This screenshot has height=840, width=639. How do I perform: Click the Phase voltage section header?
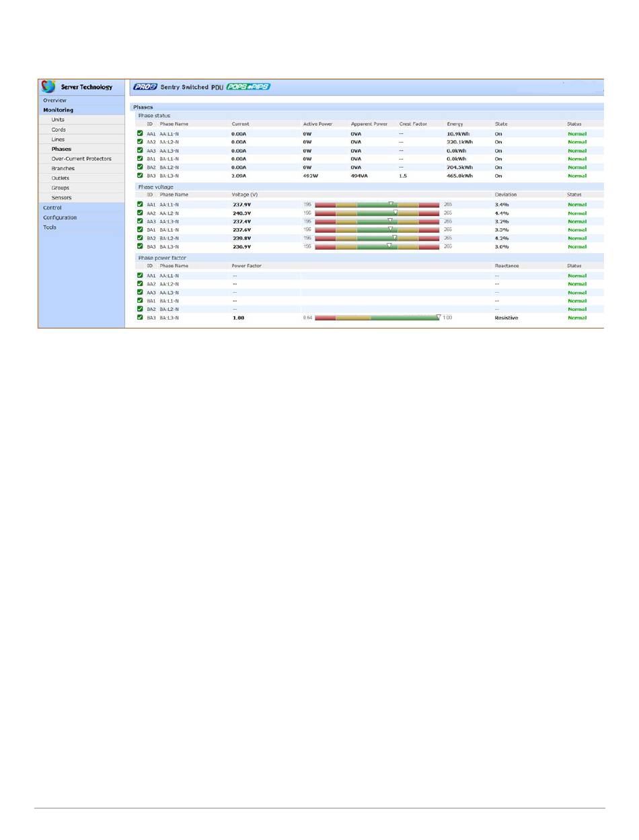click(155, 186)
